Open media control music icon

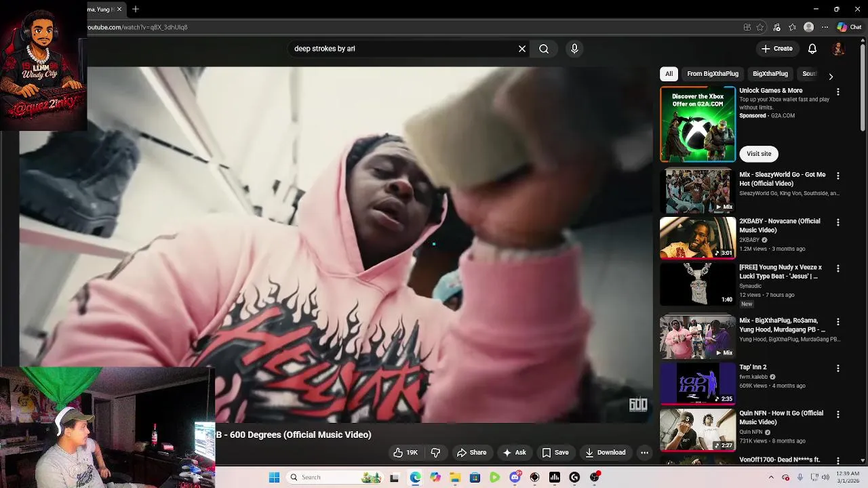tap(776, 27)
